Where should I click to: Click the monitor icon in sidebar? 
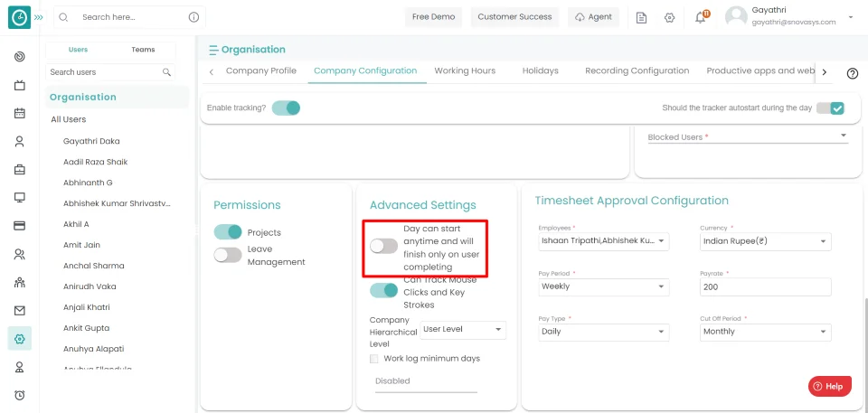pos(20,197)
